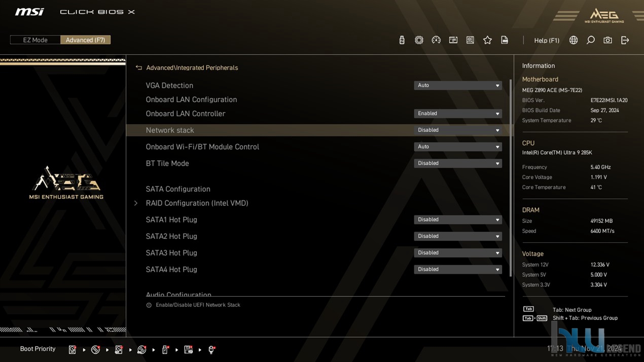This screenshot has width=644, height=362.
Task: Open the Network stack dropdown
Action: [458, 130]
